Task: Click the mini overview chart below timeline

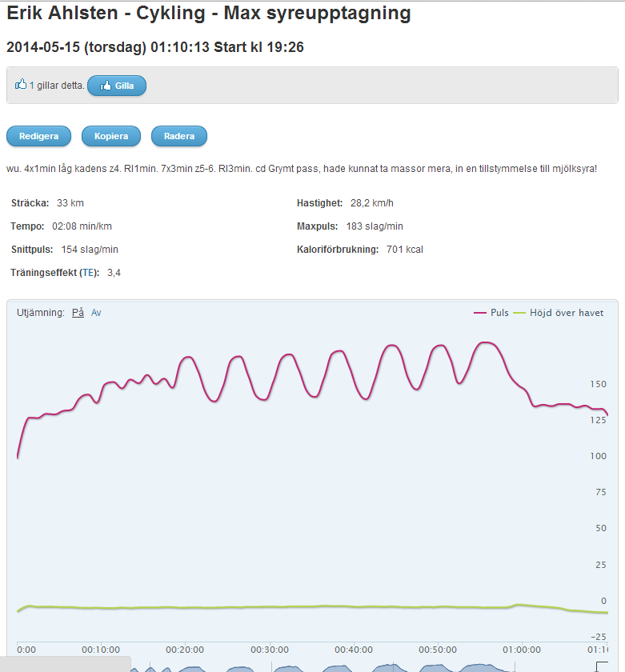Action: [x=360, y=667]
